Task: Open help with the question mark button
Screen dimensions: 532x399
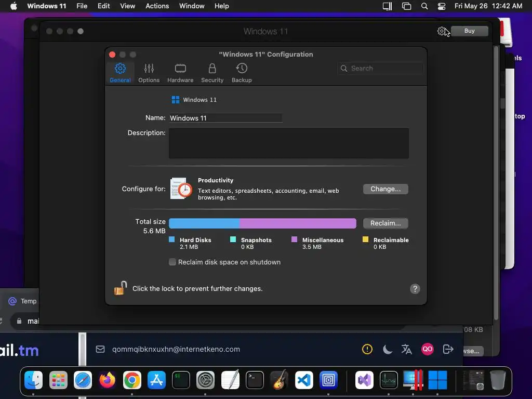Action: tap(415, 289)
